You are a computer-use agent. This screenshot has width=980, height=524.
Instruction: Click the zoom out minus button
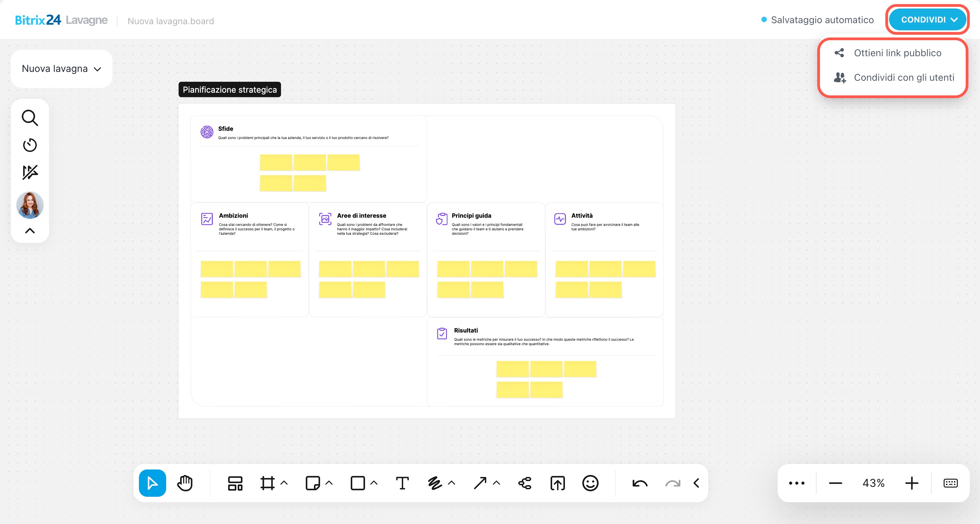coord(835,483)
